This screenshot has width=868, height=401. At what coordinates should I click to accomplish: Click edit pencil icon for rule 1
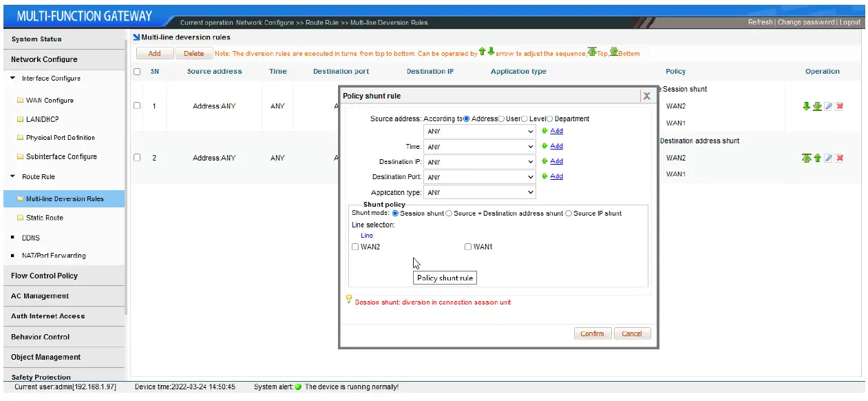point(828,106)
